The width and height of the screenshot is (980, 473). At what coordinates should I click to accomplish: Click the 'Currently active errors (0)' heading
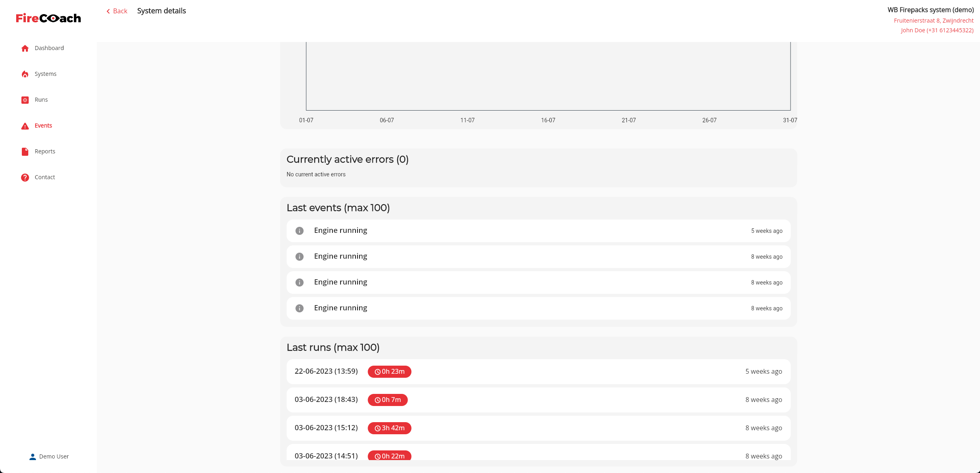[x=347, y=159]
